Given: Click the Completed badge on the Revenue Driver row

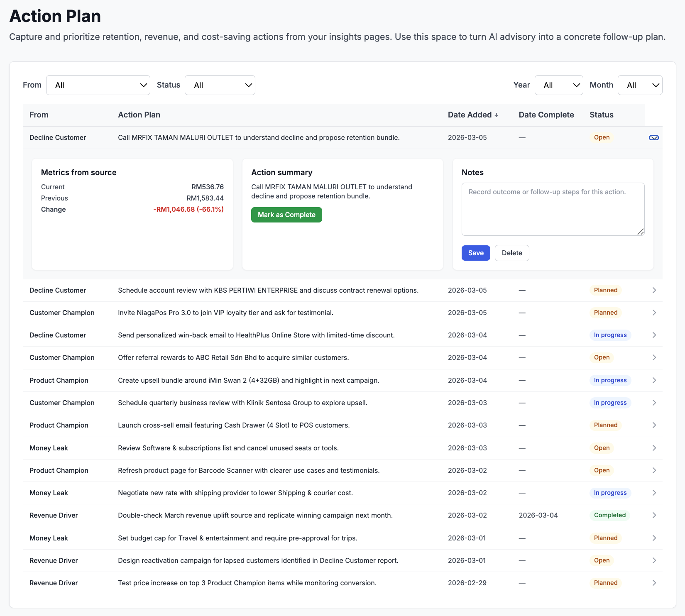Looking at the screenshot, I should point(609,515).
